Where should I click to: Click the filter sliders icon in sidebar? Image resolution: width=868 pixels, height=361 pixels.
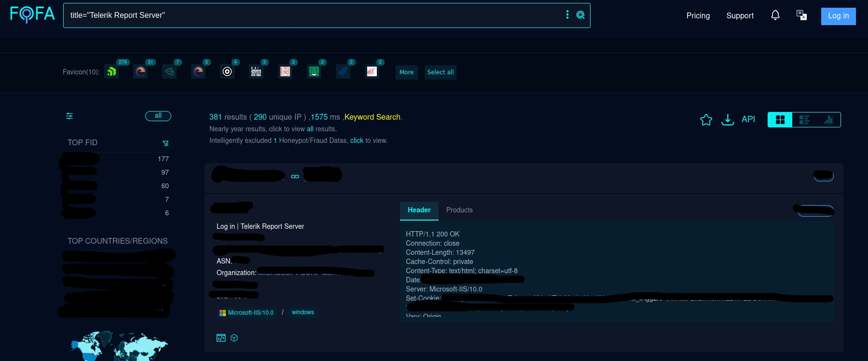tap(69, 116)
